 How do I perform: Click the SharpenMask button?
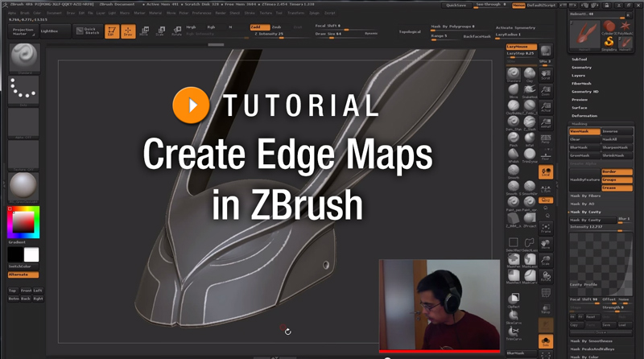click(617, 147)
